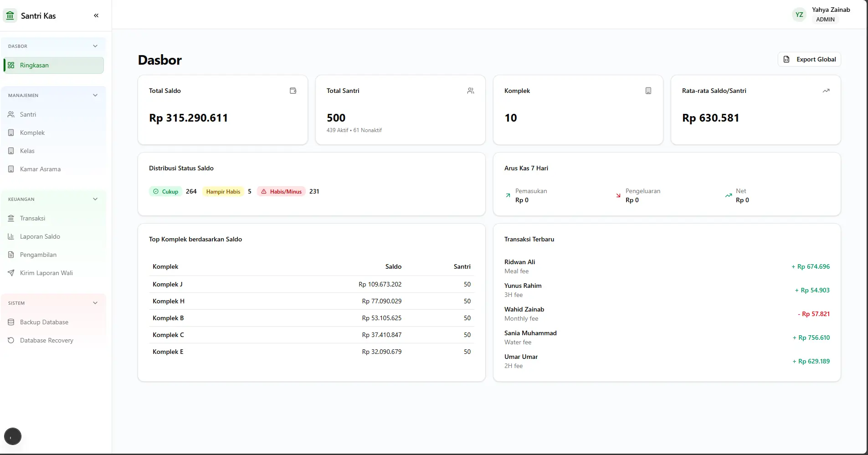Click the dark round floating button at bottom-left
The height and width of the screenshot is (455, 868).
(13, 436)
